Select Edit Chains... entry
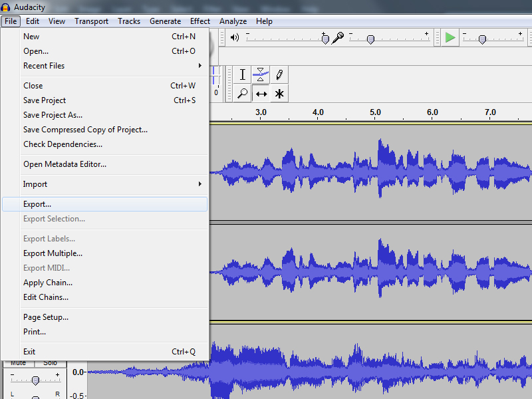The height and width of the screenshot is (399, 532). tap(105, 297)
